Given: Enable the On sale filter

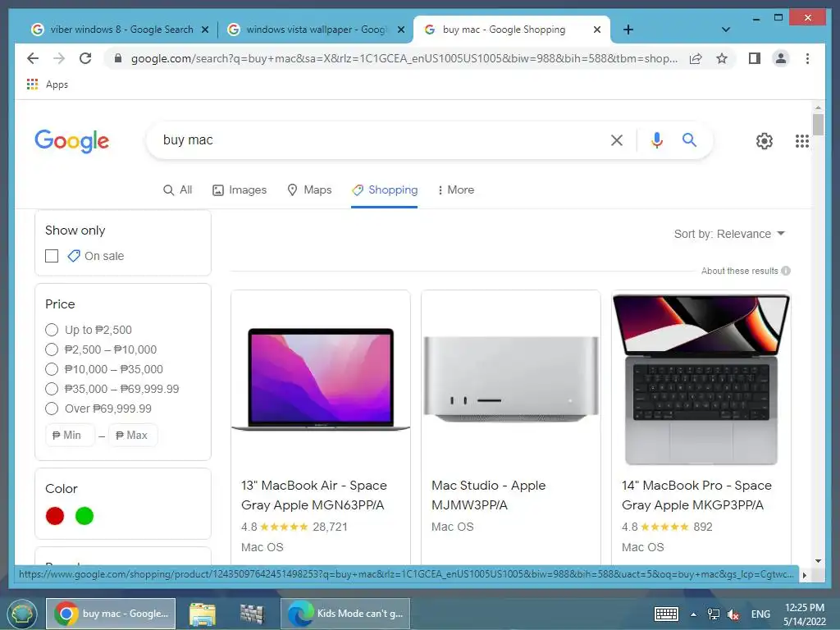Looking at the screenshot, I should pos(52,256).
